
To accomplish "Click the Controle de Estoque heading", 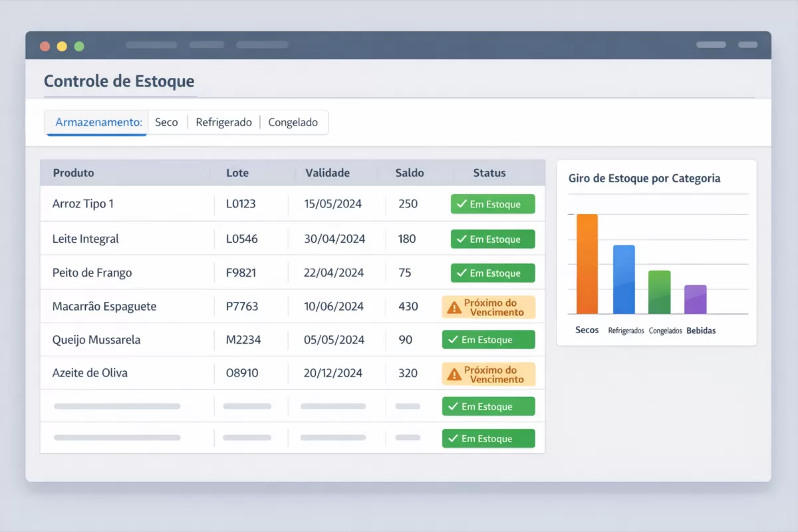I will click(119, 81).
